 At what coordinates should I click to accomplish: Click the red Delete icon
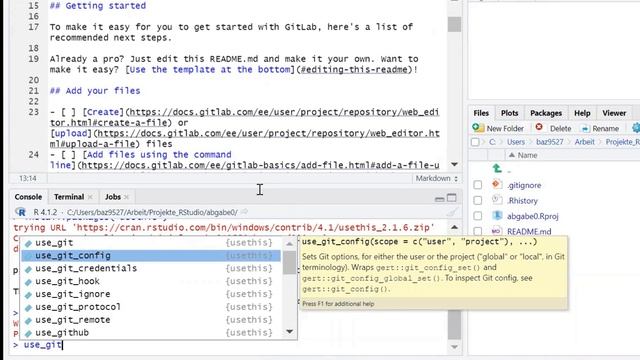pyautogui.click(x=539, y=127)
